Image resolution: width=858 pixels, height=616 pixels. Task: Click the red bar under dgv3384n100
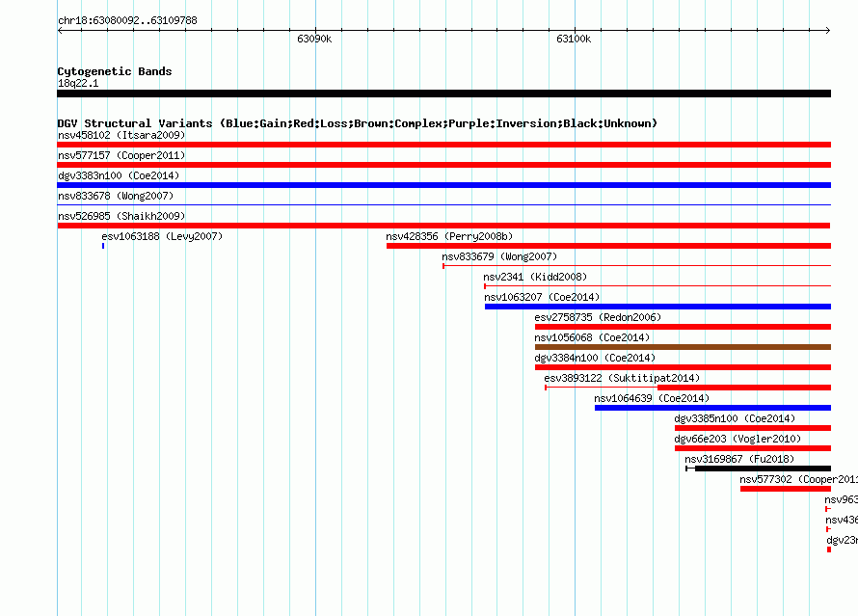(683, 367)
